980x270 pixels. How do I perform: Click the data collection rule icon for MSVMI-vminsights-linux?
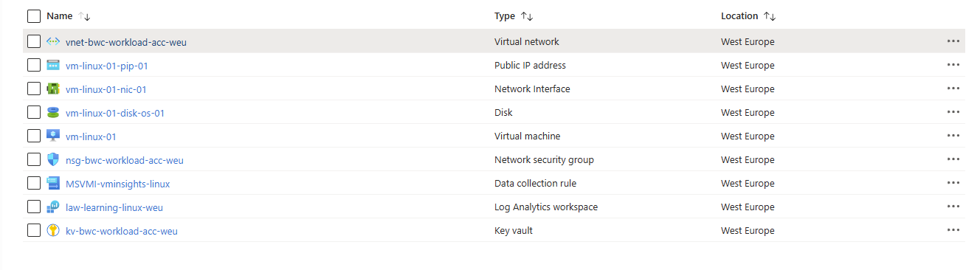(x=53, y=184)
